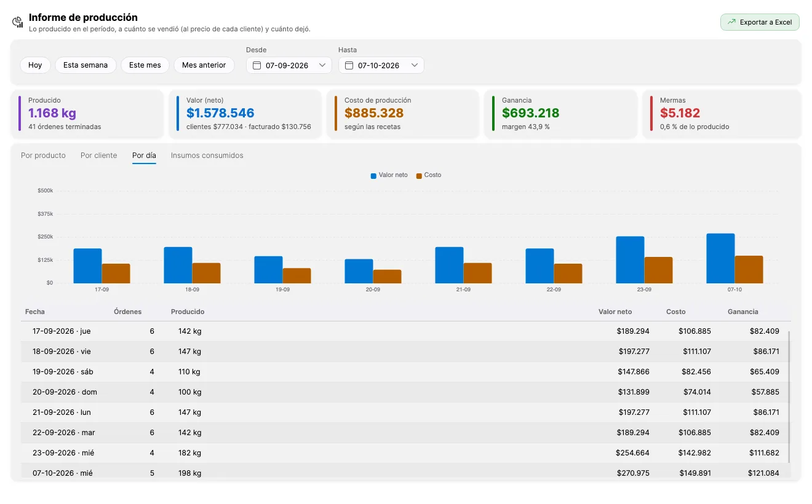Click the Órdenes column header

(x=128, y=312)
